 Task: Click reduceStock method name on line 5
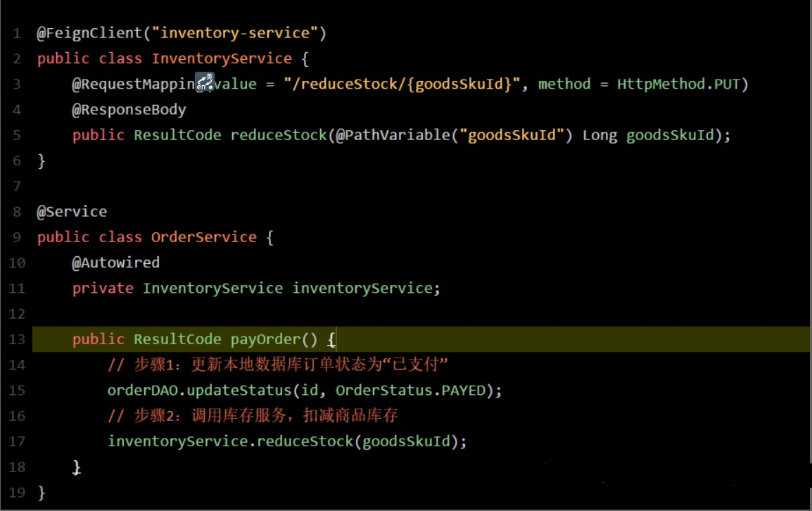(279, 135)
